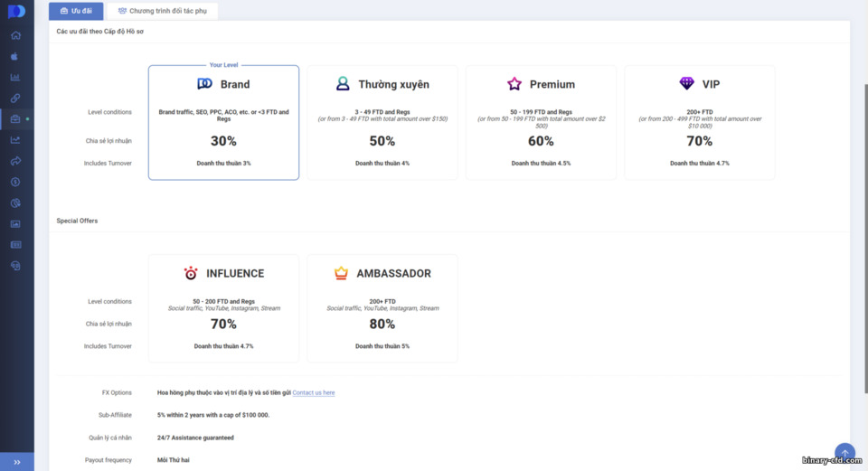This screenshot has width=868, height=471.
Task: Open the line graph analytics sidebar icon
Action: pyautogui.click(x=15, y=140)
